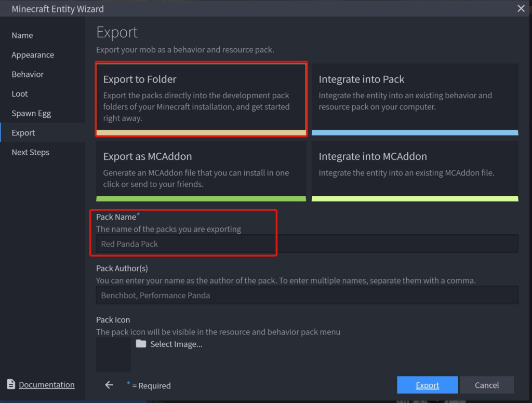Click the empty pack icon preview box
532x403 pixels.
(113, 354)
